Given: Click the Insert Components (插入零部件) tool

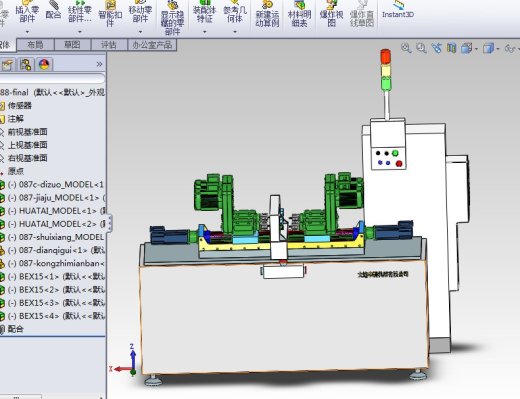Looking at the screenshot, I should (27, 12).
